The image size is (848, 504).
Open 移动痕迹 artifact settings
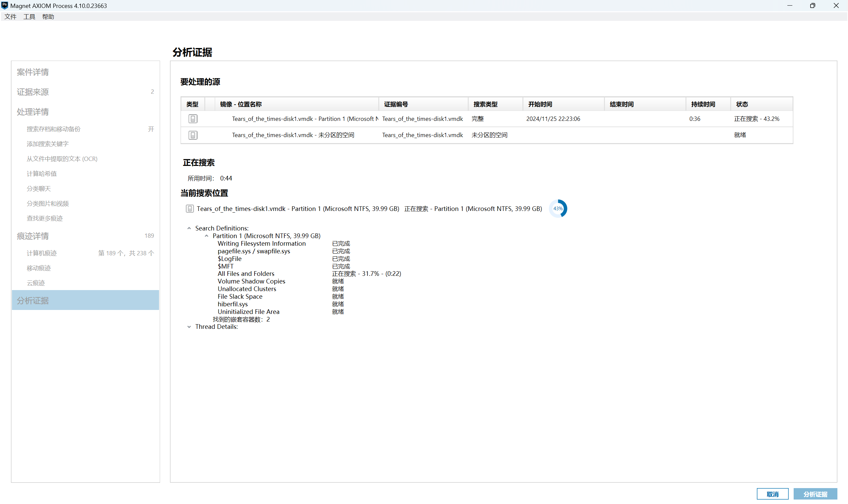pyautogui.click(x=38, y=268)
